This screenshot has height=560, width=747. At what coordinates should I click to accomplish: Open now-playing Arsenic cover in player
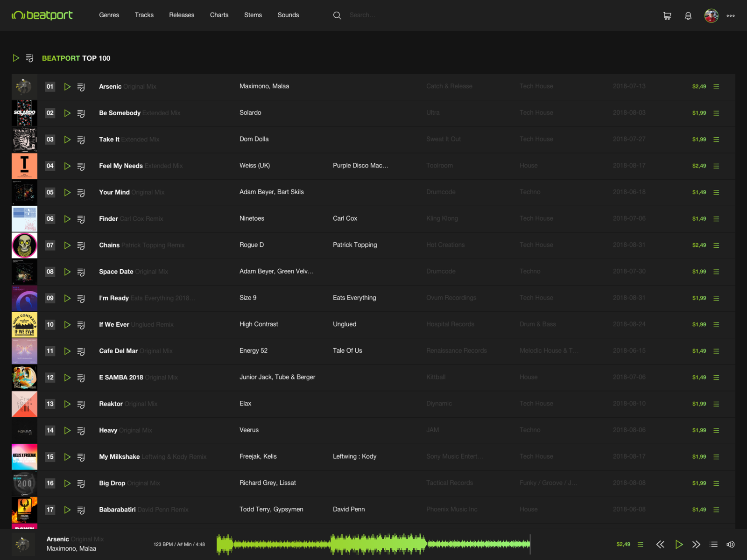coord(23,544)
